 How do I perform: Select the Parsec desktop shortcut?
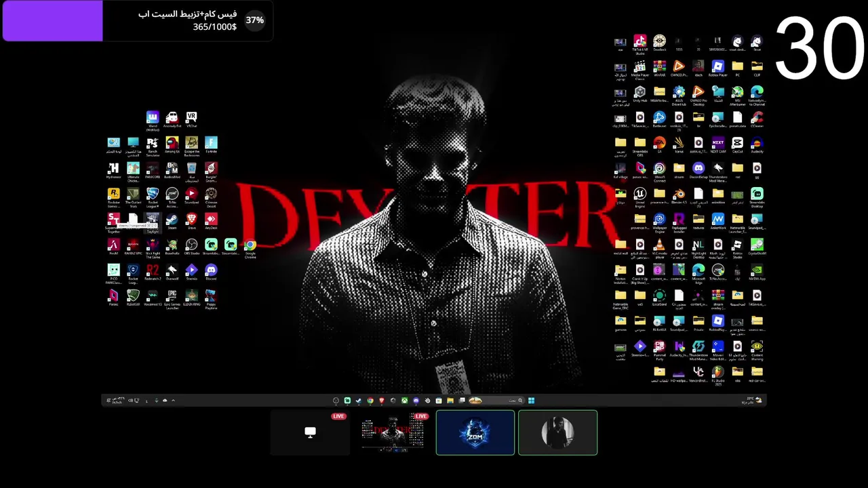click(x=113, y=298)
